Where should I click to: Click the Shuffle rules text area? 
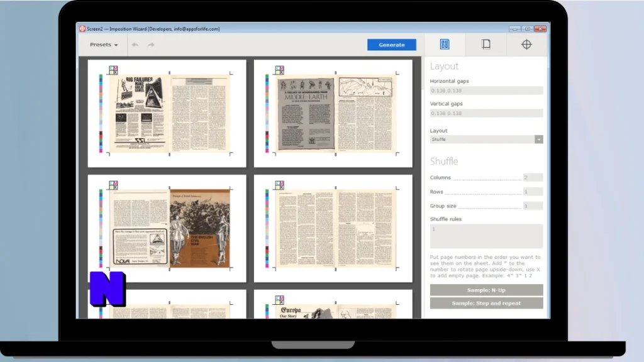point(486,236)
